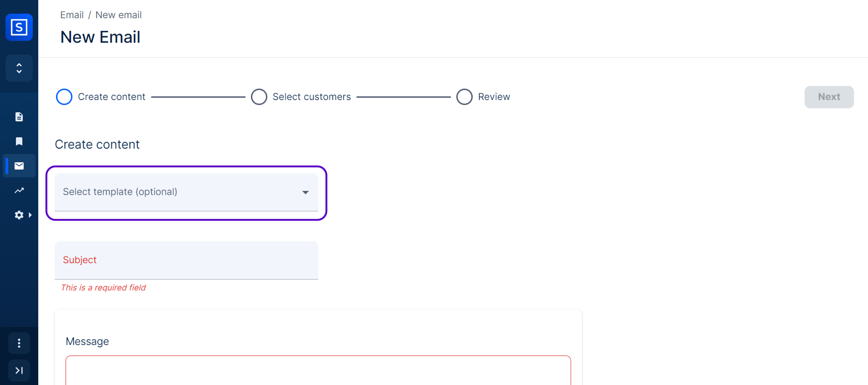This screenshot has height=385, width=868.
Task: Expand the settings submenu arrow
Action: click(30, 215)
